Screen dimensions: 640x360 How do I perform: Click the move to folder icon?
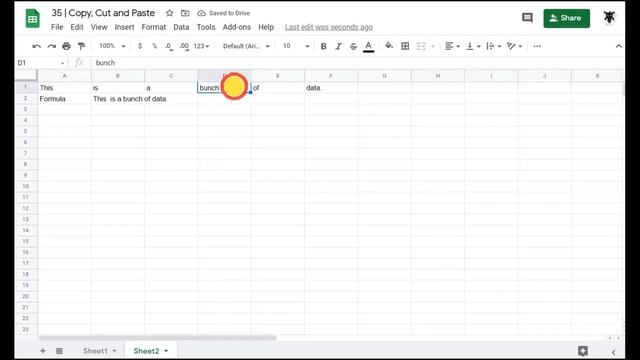pos(185,13)
